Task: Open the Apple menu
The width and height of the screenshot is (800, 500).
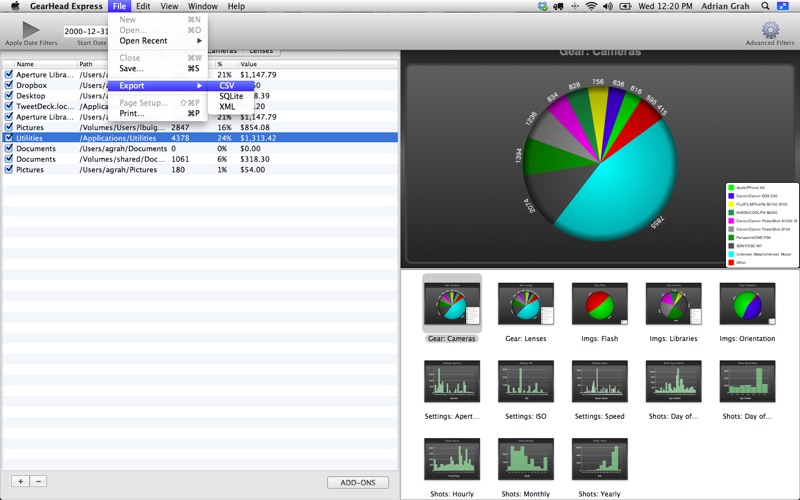Action: pyautogui.click(x=15, y=6)
